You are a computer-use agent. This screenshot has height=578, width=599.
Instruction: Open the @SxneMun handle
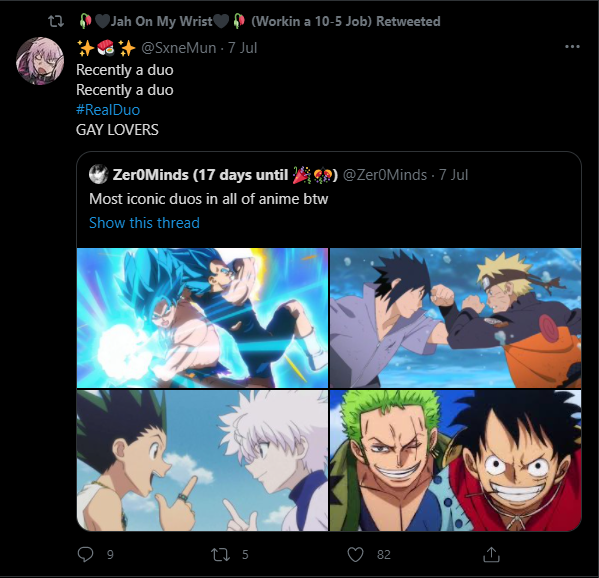(178, 48)
